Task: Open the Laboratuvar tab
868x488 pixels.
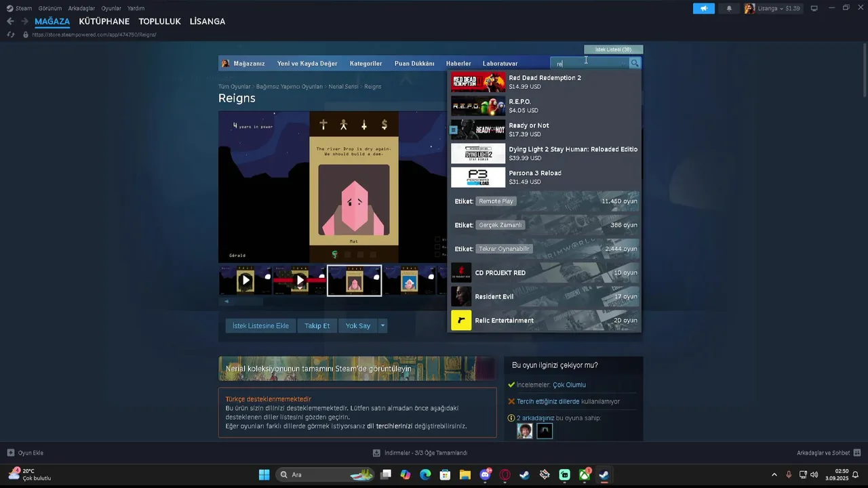Action: (x=500, y=64)
